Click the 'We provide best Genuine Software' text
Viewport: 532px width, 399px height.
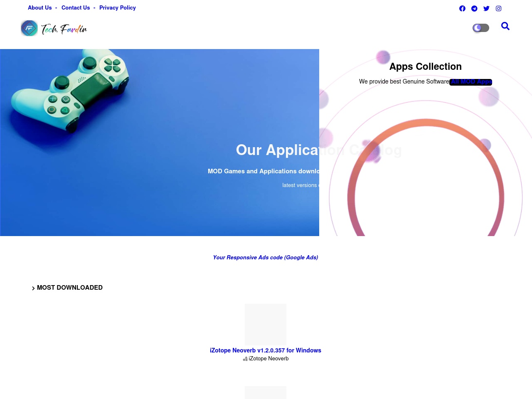[x=404, y=81]
